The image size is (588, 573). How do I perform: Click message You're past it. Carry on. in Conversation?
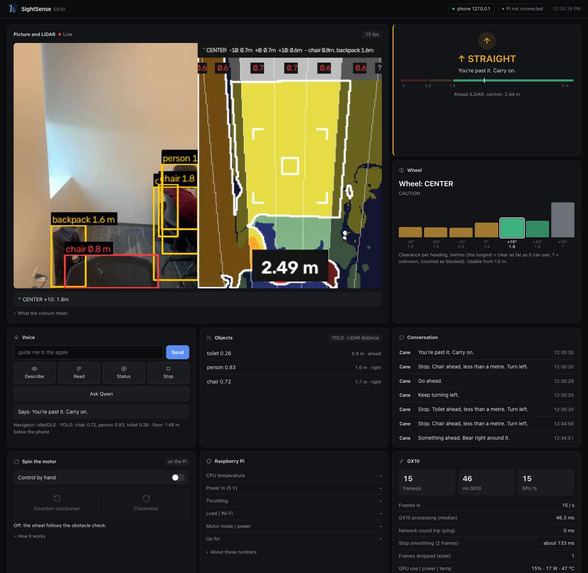tap(486, 352)
